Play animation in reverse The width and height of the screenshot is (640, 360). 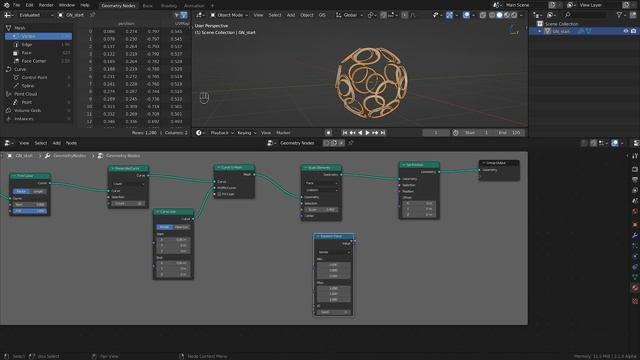[x=360, y=133]
